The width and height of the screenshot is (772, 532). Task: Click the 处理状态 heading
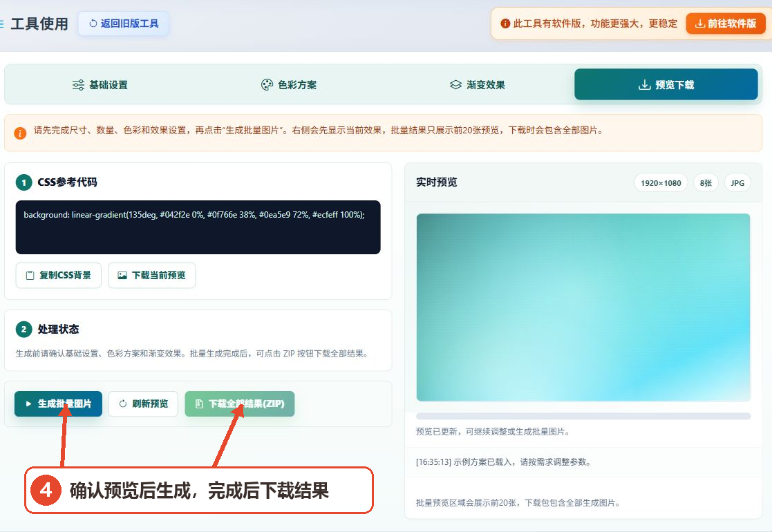[x=58, y=330]
